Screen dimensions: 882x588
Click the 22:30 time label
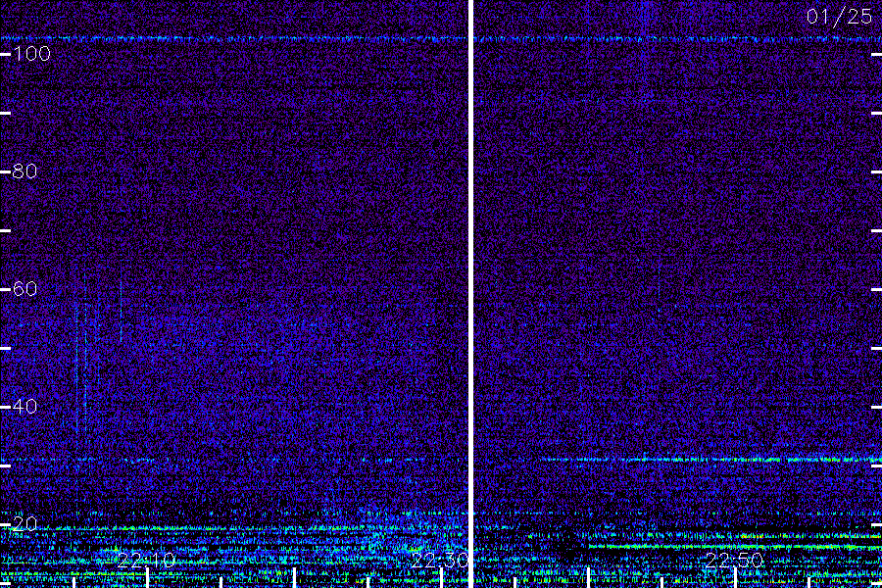[440, 560]
